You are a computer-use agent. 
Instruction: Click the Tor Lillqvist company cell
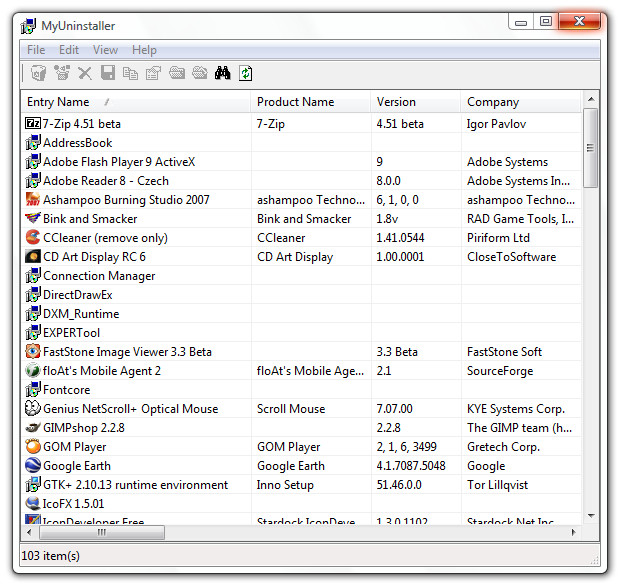(x=497, y=485)
